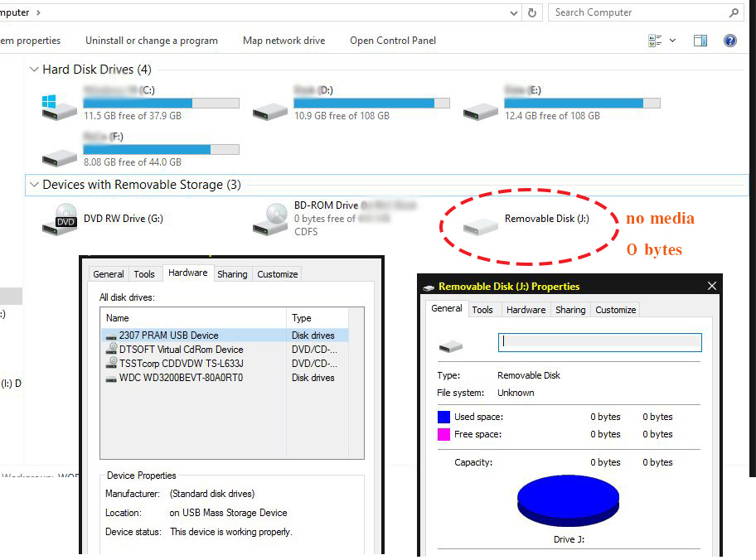Select the WDC WD3200BEVT-80A0RT0 row
This screenshot has width=756, height=560.
point(225,378)
